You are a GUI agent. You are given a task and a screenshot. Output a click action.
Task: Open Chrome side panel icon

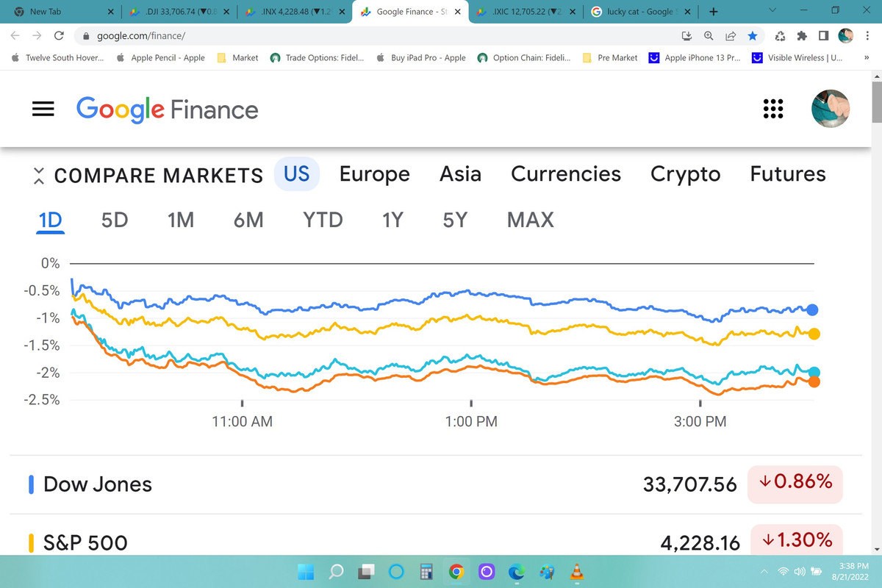823,35
